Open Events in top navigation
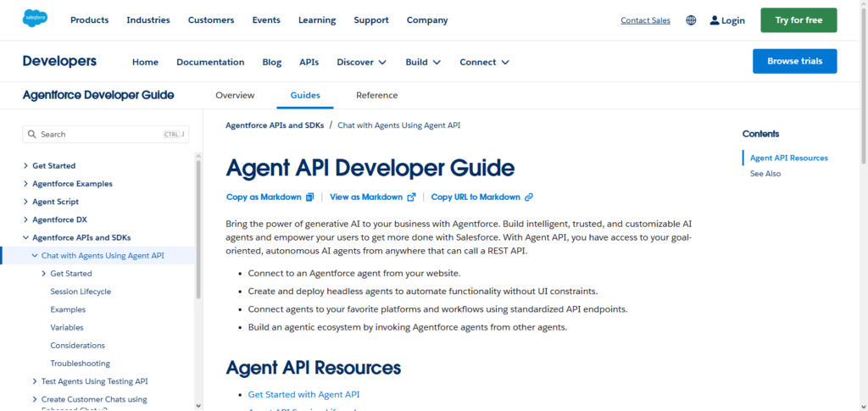868x411 pixels. (266, 19)
